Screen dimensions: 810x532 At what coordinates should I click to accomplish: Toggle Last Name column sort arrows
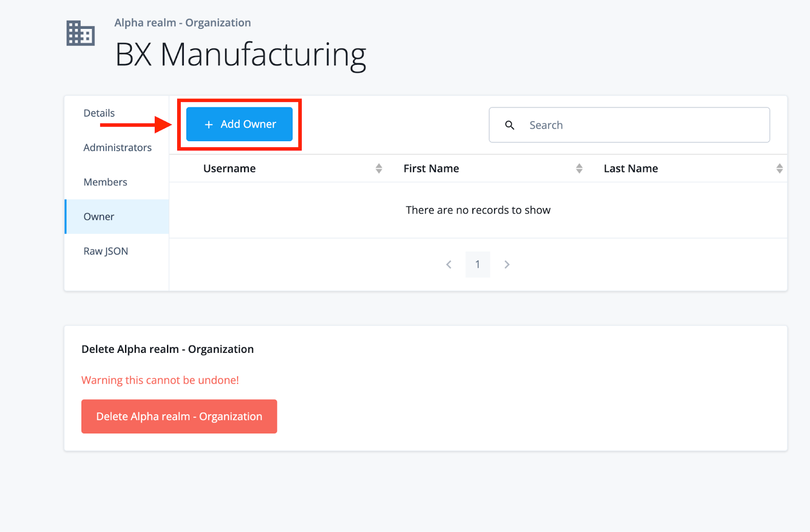coord(779,169)
